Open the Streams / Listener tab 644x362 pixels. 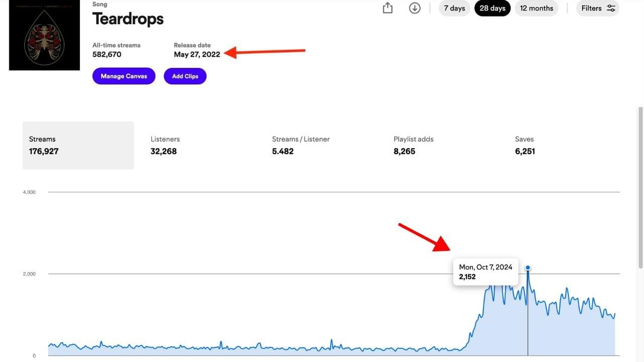pyautogui.click(x=321, y=145)
